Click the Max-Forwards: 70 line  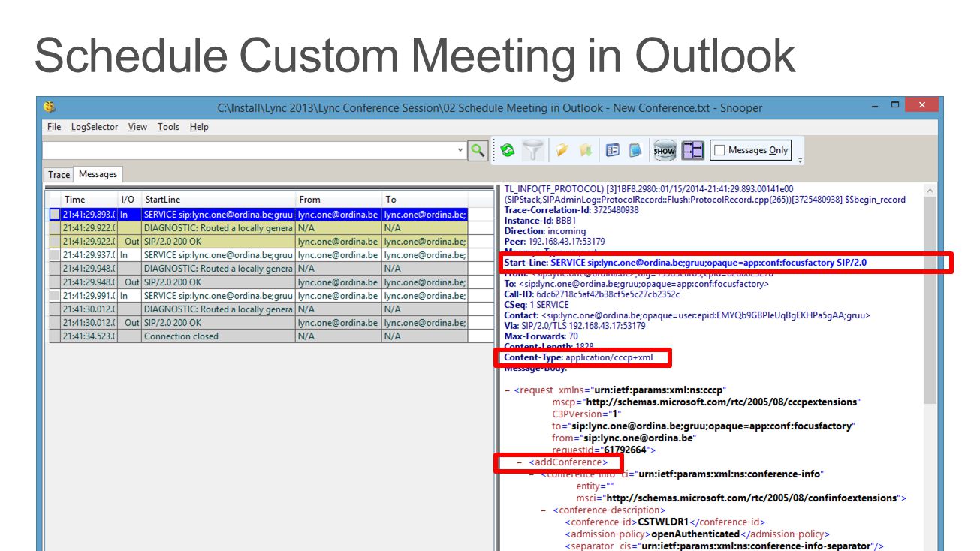[541, 336]
